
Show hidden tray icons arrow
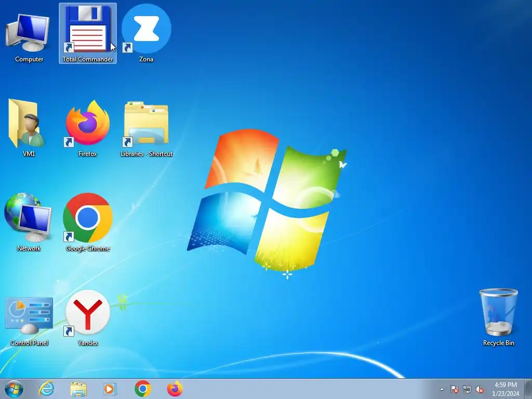[442, 389]
